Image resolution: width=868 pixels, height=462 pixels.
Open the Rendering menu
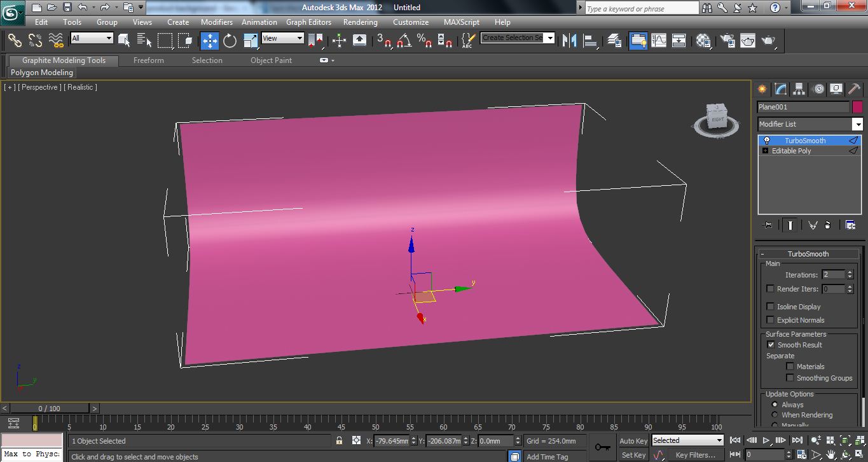[360, 22]
